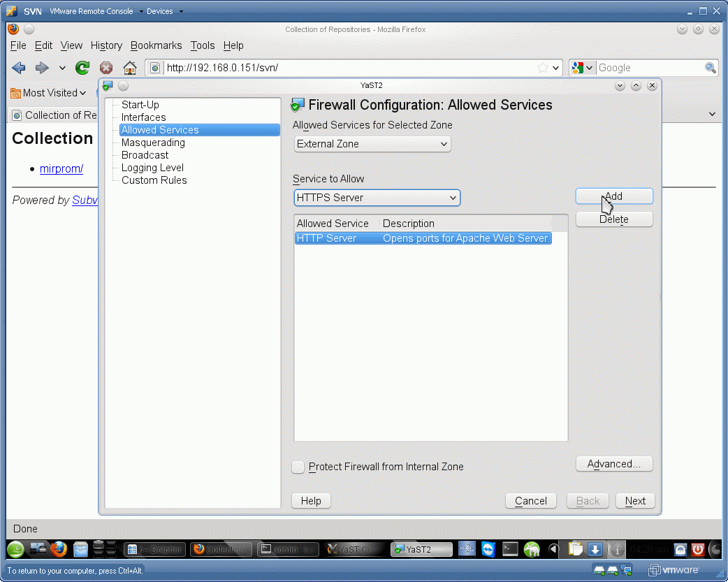The height and width of the screenshot is (582, 728).
Task: Click the Delete service button
Action: click(x=614, y=219)
